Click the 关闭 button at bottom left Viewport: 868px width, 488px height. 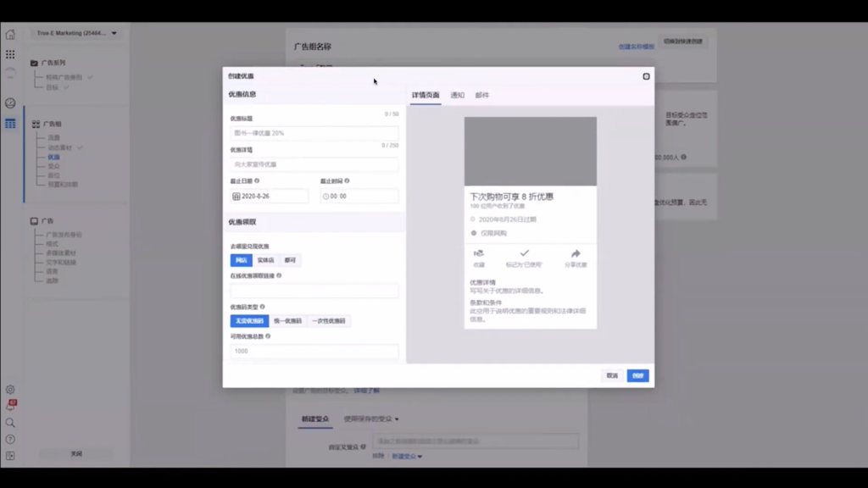pos(76,453)
